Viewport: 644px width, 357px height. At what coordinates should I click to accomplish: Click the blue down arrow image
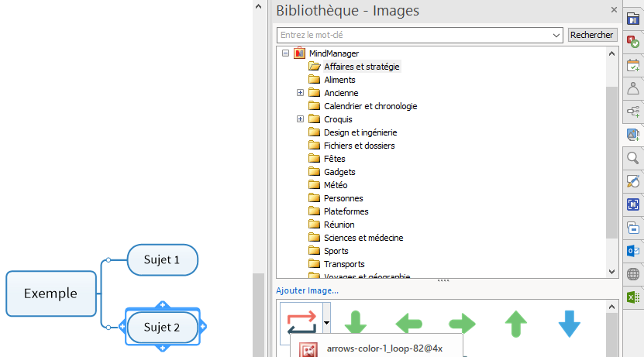pyautogui.click(x=570, y=324)
